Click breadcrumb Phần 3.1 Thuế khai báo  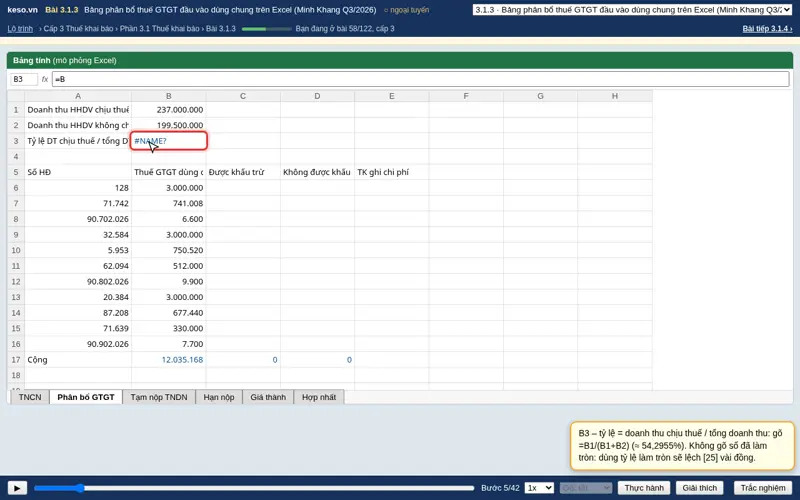pyautogui.click(x=159, y=29)
